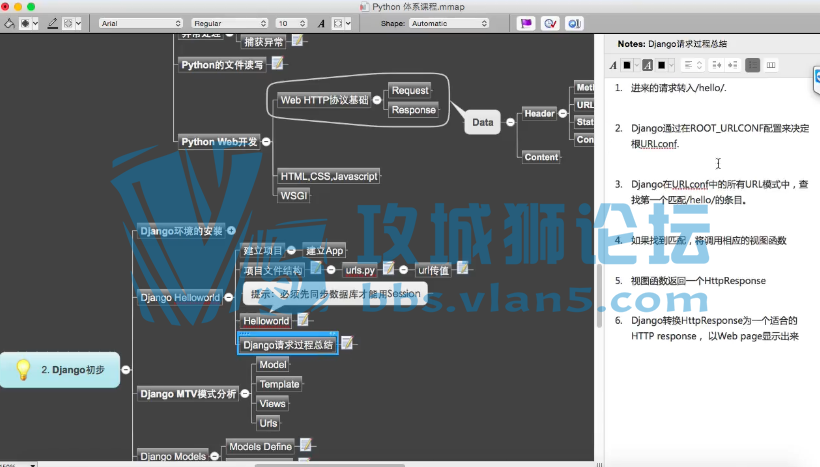Select the Model node
The width and height of the screenshot is (820, 467).
point(273,365)
